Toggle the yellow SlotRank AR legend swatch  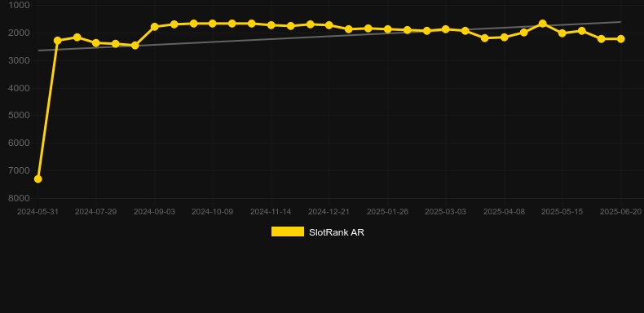click(x=288, y=231)
